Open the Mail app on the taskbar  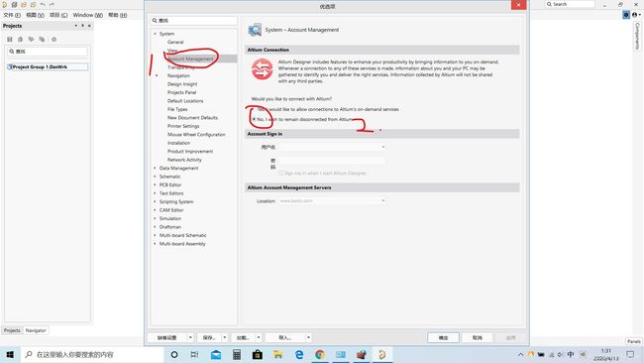pyautogui.click(x=216, y=354)
